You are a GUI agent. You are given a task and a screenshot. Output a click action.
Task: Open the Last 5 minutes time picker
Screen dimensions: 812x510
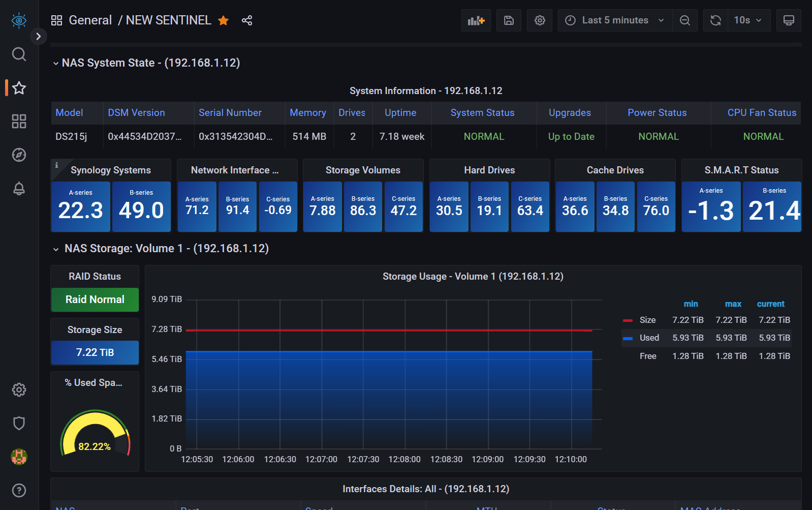(615, 20)
